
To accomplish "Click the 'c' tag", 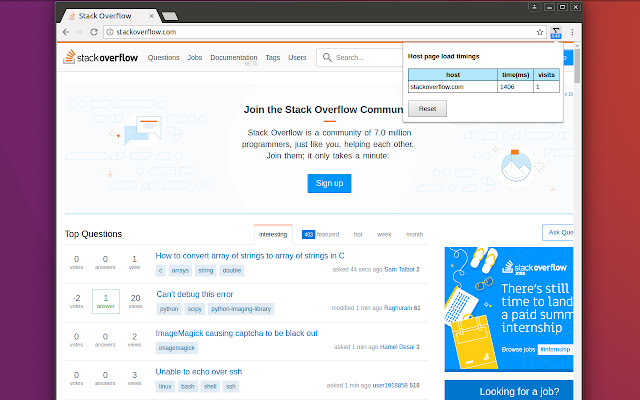I will click(160, 270).
